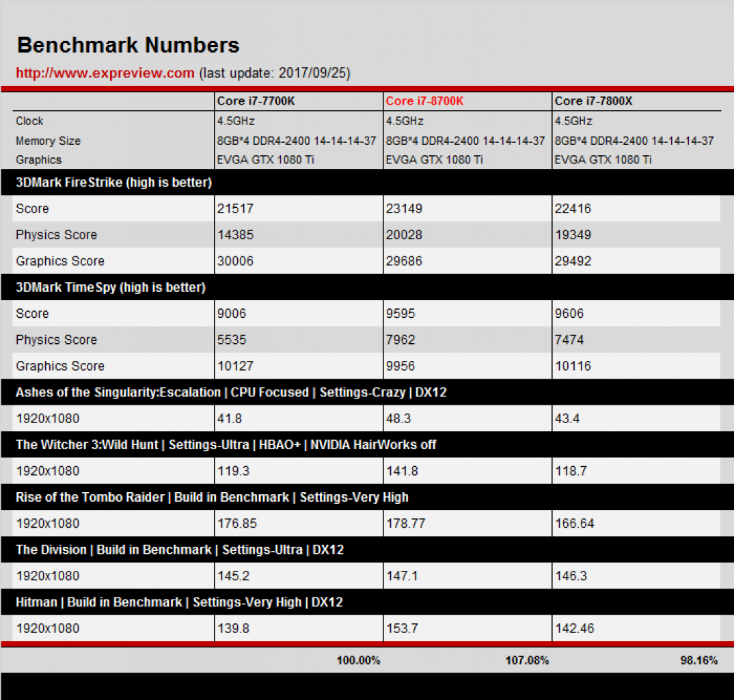The image size is (734, 700).
Task: Click The Division result 145.2
Action: [233, 576]
